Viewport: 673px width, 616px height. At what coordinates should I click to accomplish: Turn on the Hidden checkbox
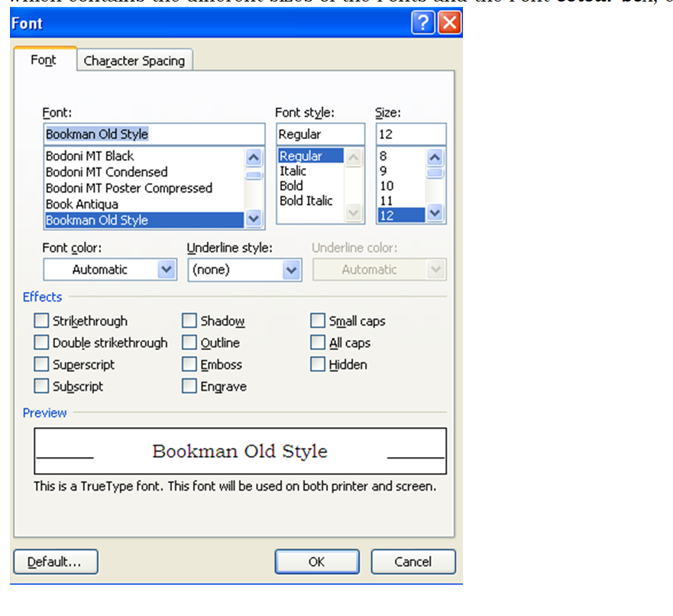point(318,365)
